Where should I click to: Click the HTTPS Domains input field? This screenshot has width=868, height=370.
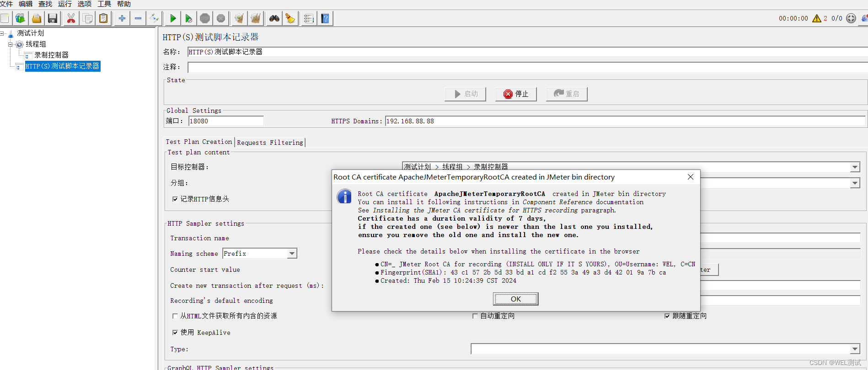coord(625,121)
